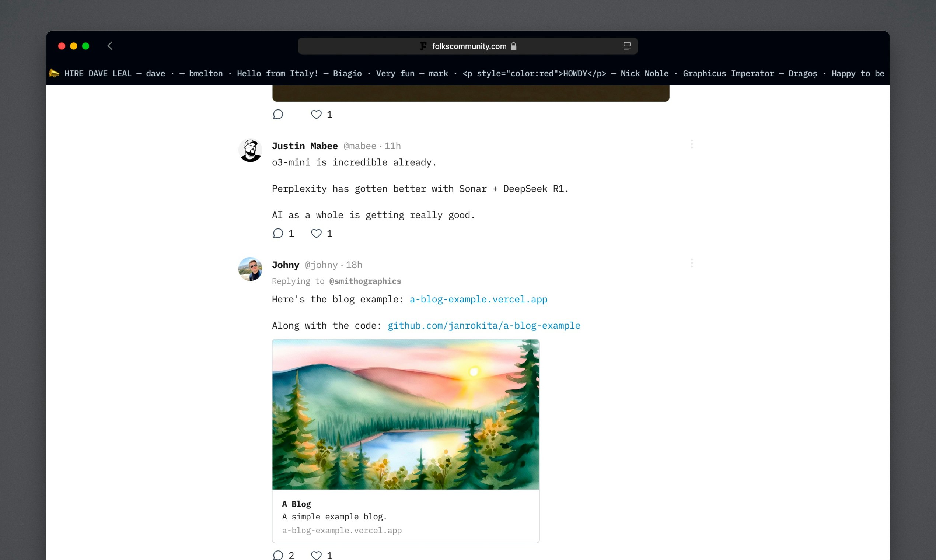Reply to Justin Mabee's o3-mini post
936x560 pixels.
(278, 234)
